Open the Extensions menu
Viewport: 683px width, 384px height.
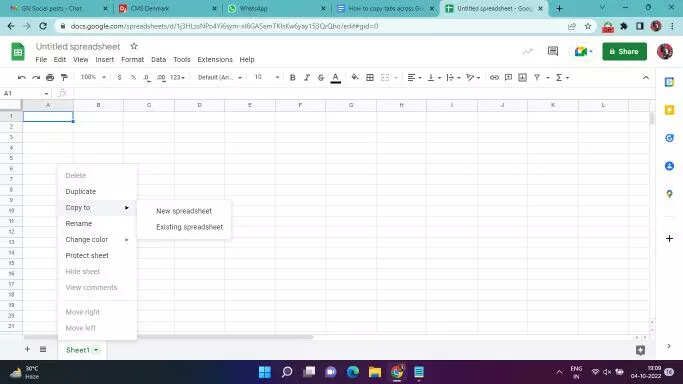point(215,60)
